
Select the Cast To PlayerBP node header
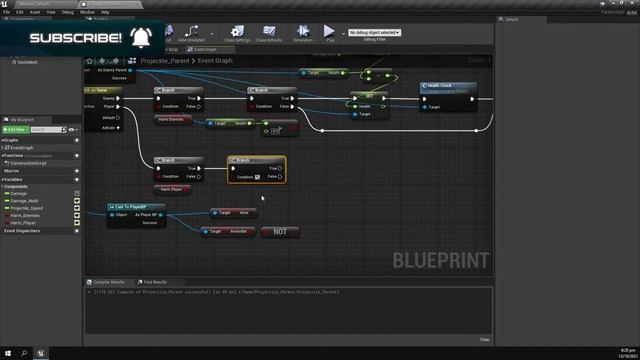tap(136, 207)
